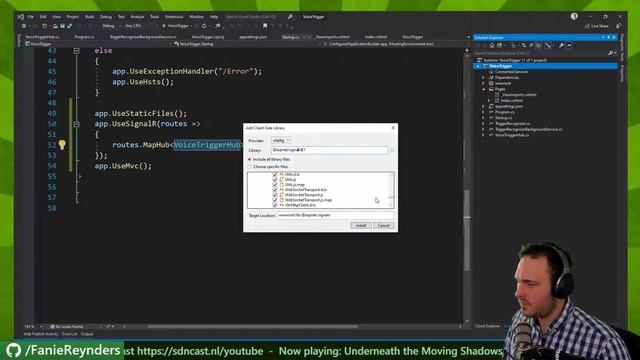Screen dimensions: 640x360
Task: Start debugging with the VoiceTrigger run button
Action: 176,26
